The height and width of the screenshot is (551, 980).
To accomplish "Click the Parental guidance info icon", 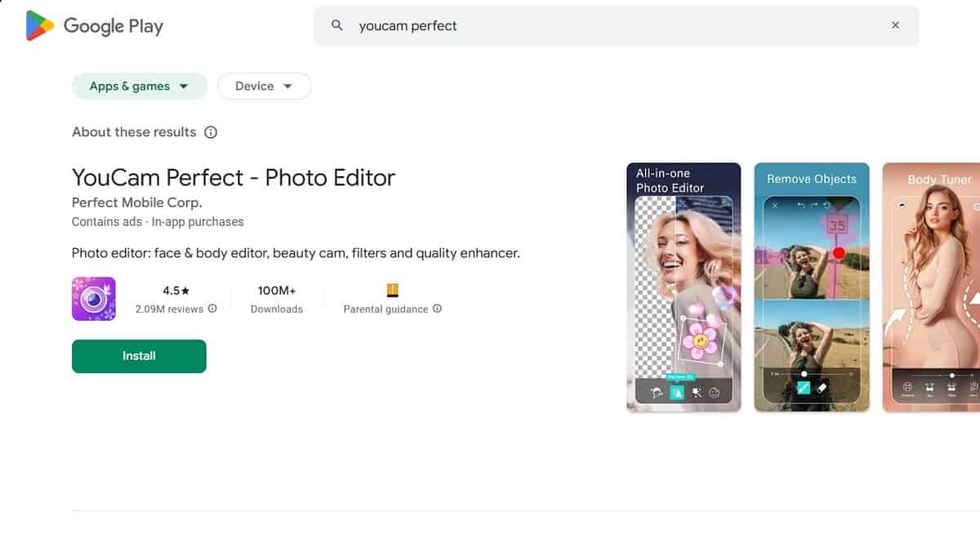I will (x=437, y=309).
